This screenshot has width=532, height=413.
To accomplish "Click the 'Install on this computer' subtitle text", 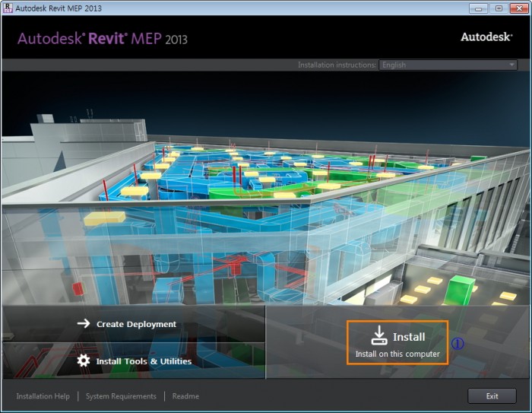I will click(x=397, y=354).
